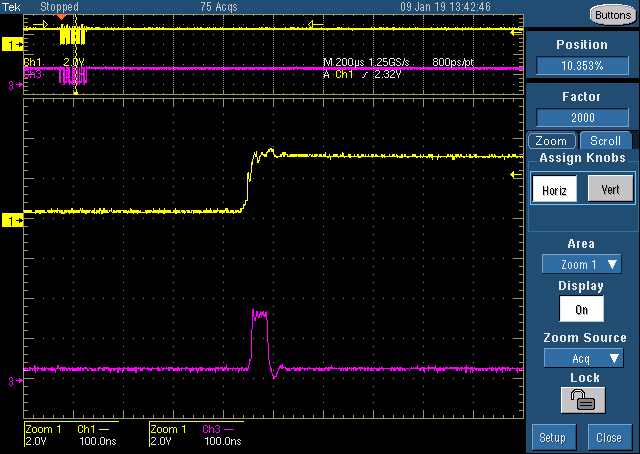Open the Area dropdown showing Zoom 1
Screen dimensions: 640x454
point(582,264)
